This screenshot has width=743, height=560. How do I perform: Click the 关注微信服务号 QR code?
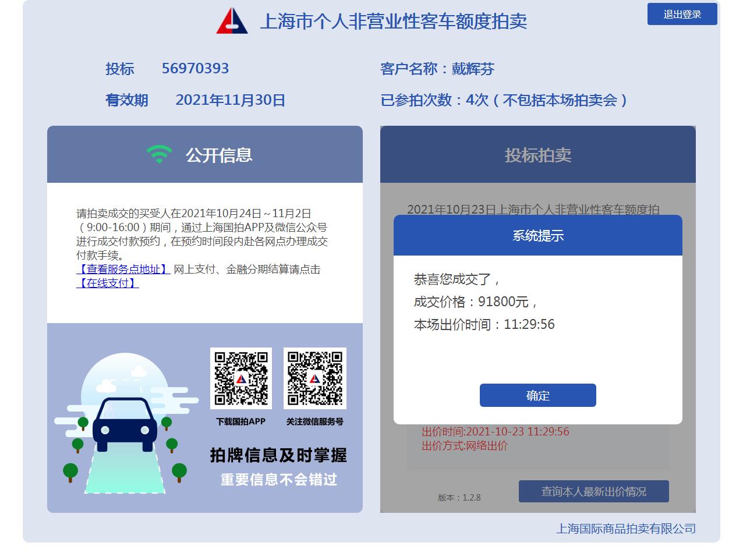click(x=315, y=378)
